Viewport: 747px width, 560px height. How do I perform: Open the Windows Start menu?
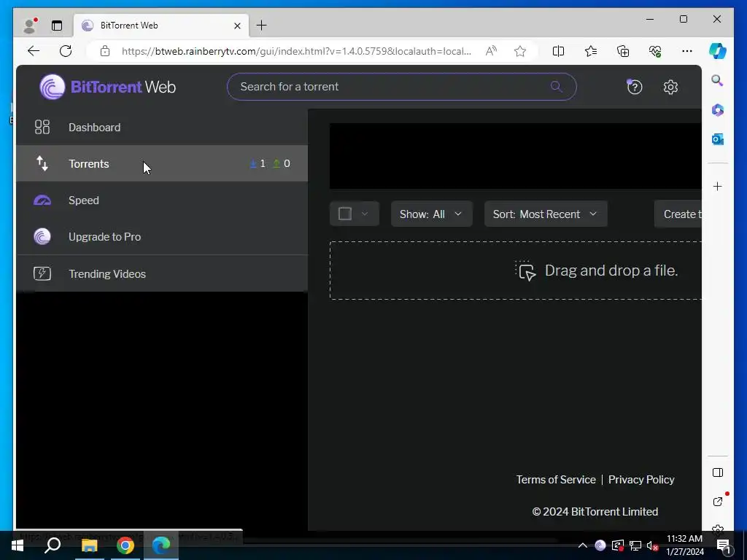tap(18, 545)
